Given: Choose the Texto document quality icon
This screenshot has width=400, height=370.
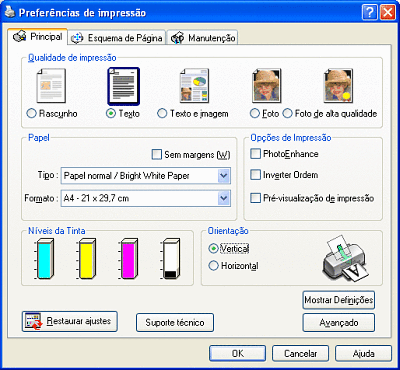Looking at the screenshot, I should [x=123, y=86].
